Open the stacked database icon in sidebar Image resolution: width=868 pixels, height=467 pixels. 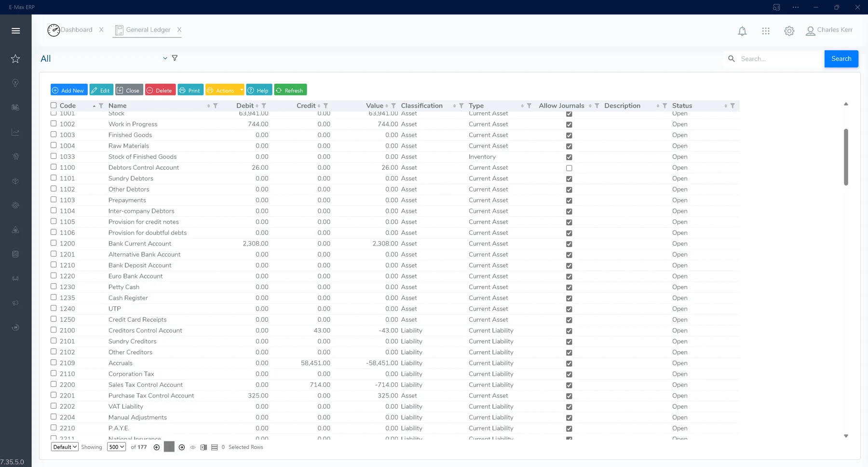[15, 254]
